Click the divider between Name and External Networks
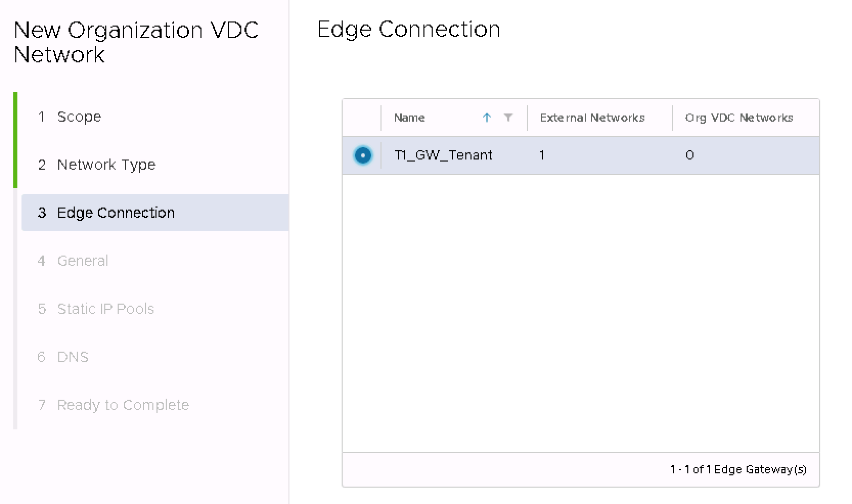Image resolution: width=852 pixels, height=504 pixels. (527, 118)
